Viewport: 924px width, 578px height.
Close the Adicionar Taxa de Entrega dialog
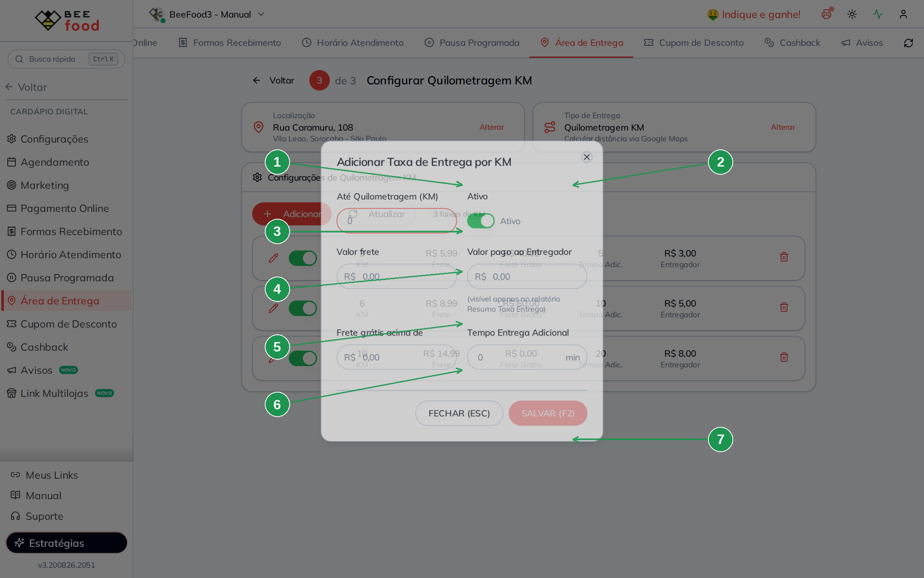pyautogui.click(x=587, y=157)
